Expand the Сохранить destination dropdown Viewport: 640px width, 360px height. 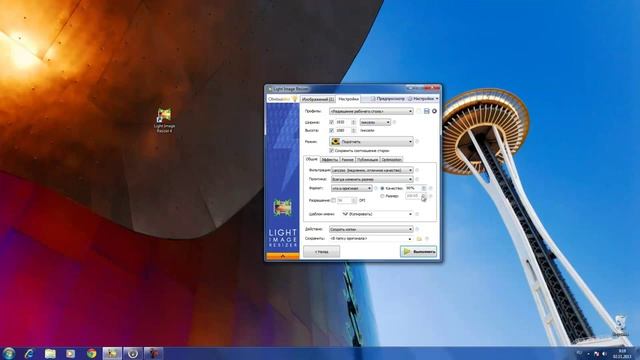[371, 238]
